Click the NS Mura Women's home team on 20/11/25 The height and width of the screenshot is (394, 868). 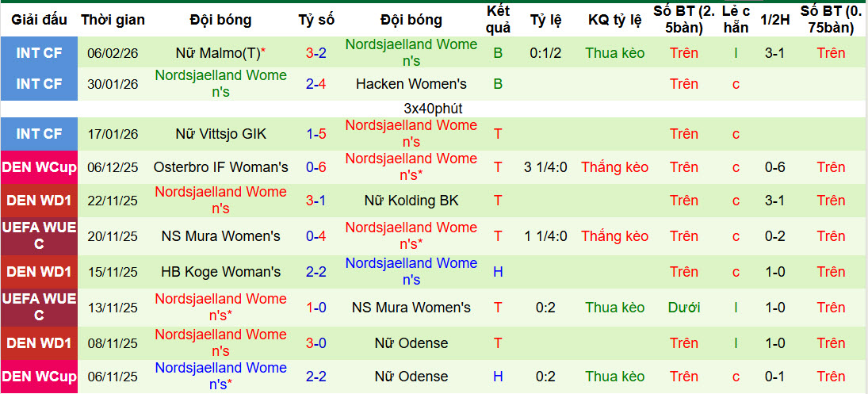click(221, 236)
